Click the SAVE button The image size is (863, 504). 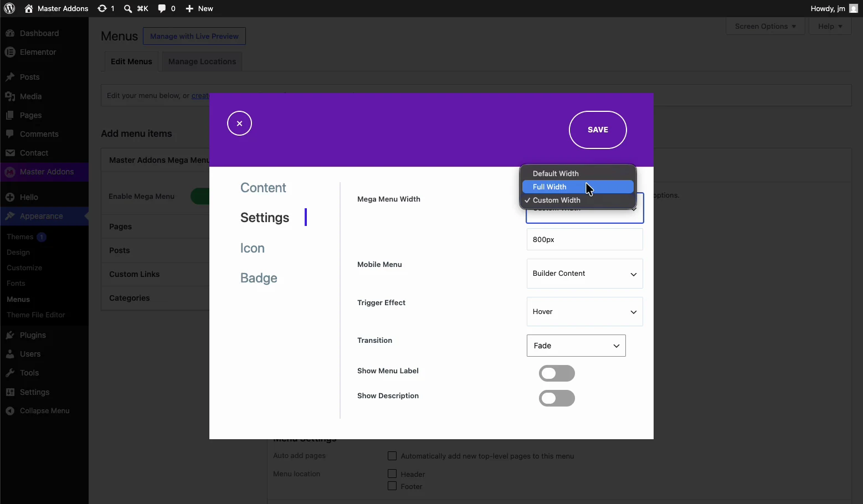pyautogui.click(x=598, y=130)
